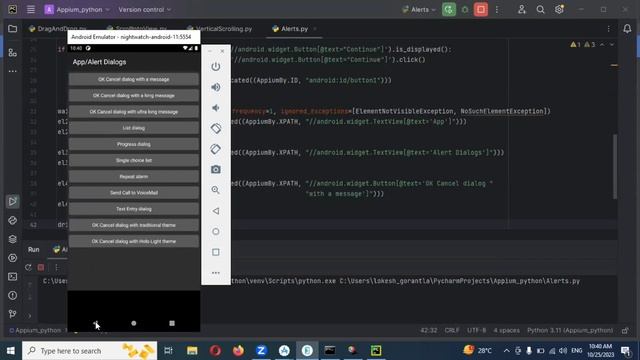Open the Run tool window icon in sidebar
Image resolution: width=640 pixels, height=360 pixels.
point(13,201)
